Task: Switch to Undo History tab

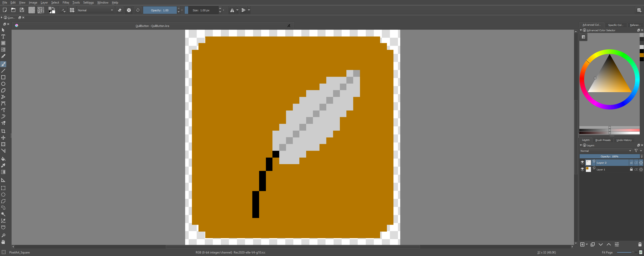Action: pos(624,140)
